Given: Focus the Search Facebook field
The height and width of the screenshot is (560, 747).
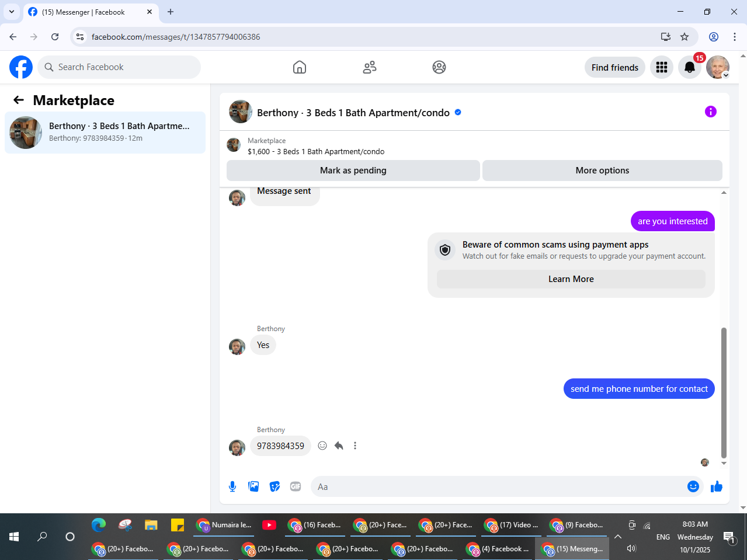Looking at the screenshot, I should (119, 67).
